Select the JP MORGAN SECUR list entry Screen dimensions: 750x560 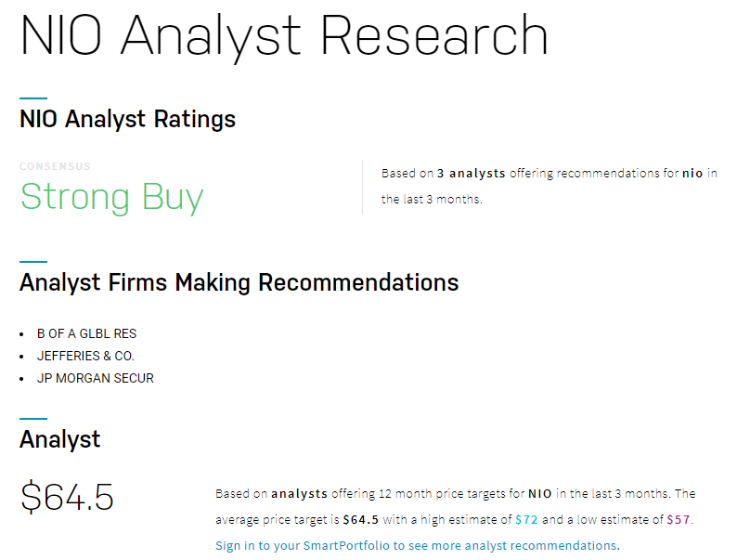95,378
